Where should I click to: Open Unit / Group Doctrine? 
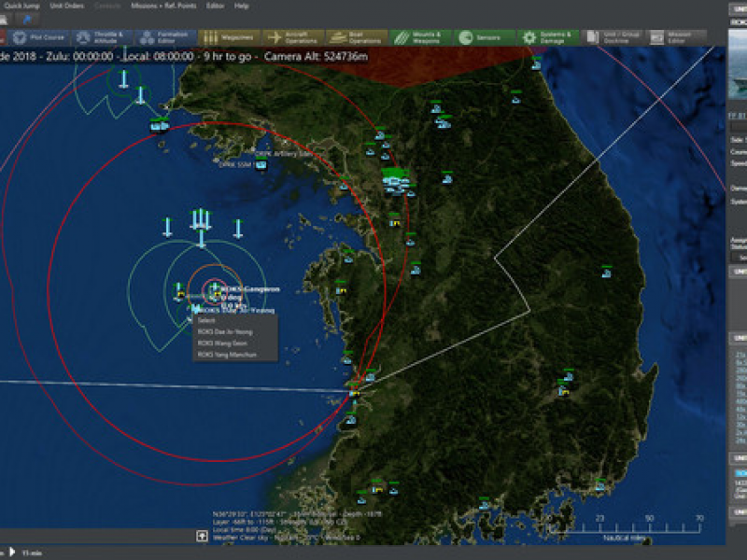pyautogui.click(x=613, y=37)
